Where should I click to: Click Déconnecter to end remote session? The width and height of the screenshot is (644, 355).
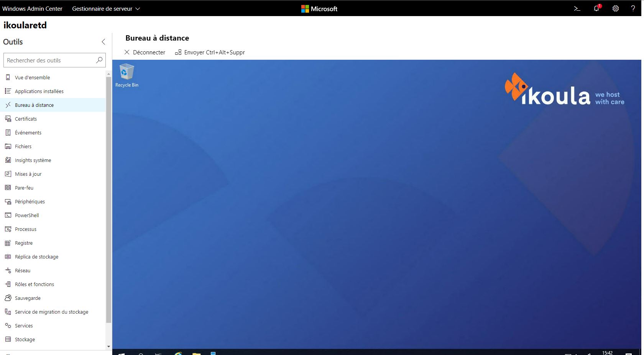click(145, 52)
